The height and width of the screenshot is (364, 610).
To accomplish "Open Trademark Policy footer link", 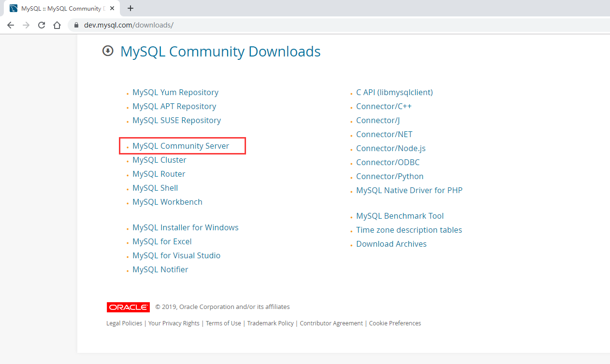I will pyautogui.click(x=271, y=323).
